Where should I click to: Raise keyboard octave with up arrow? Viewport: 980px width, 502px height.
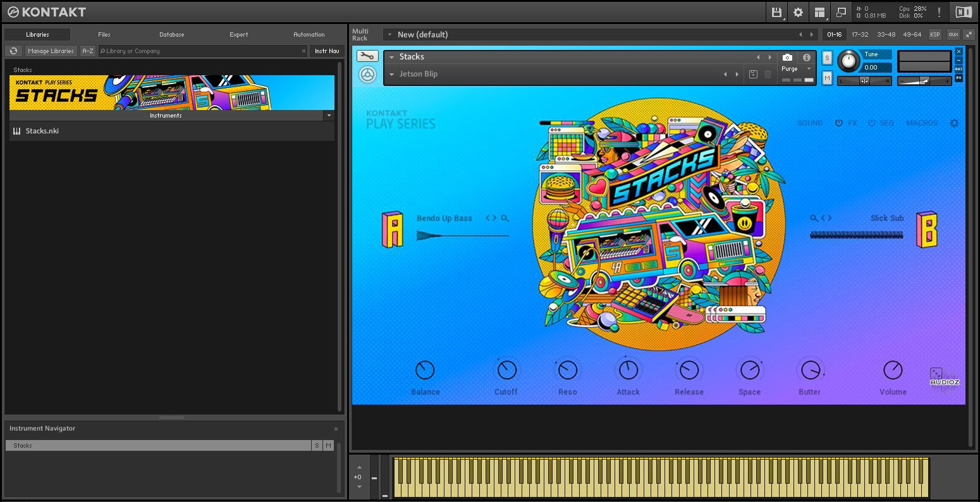pyautogui.click(x=359, y=467)
